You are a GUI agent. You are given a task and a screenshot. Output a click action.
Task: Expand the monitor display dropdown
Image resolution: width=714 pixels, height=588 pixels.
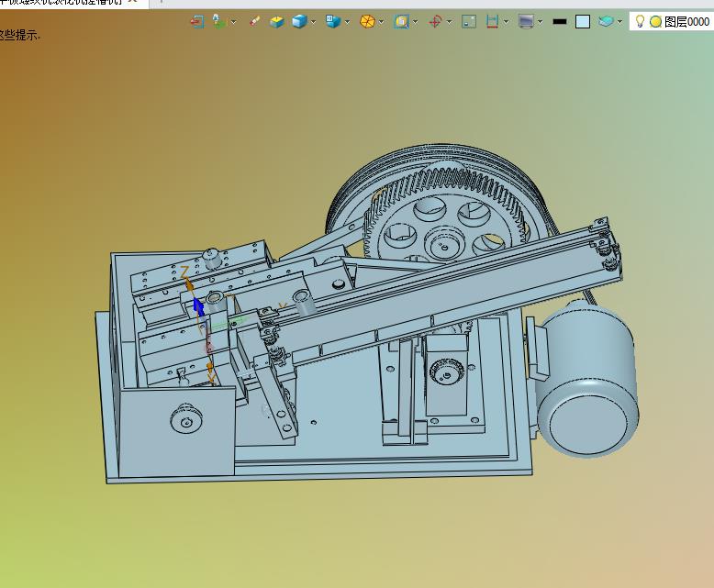tap(540, 21)
